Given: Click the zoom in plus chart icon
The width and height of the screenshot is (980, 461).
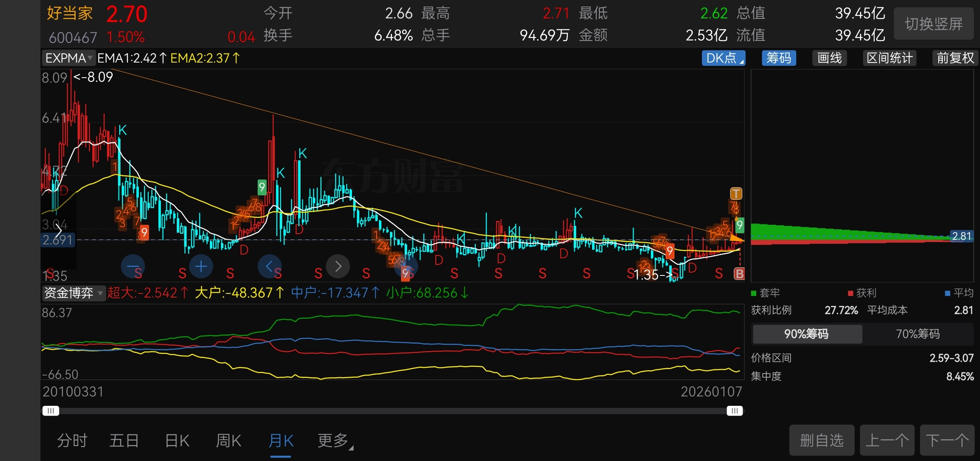Looking at the screenshot, I should point(201,266).
